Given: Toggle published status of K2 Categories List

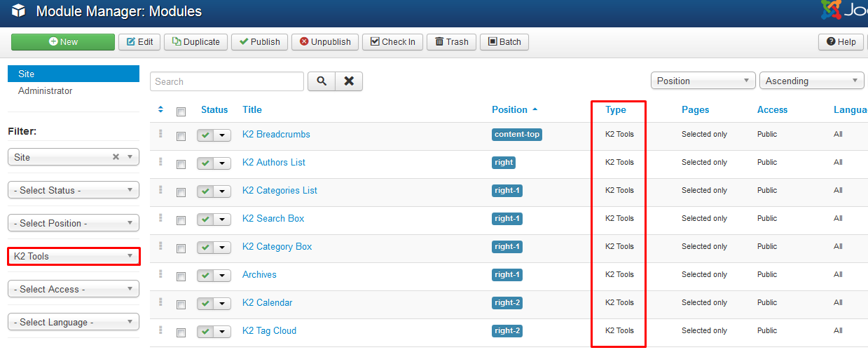Looking at the screenshot, I should [x=205, y=191].
